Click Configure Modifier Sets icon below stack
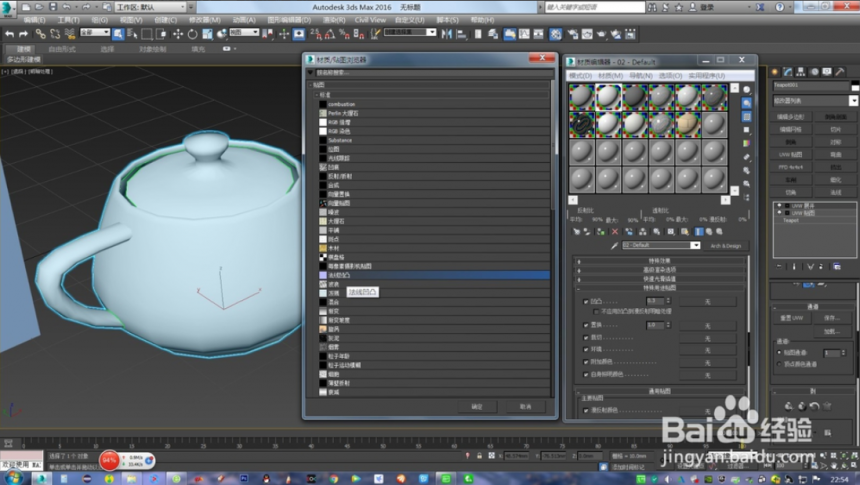This screenshot has width=860, height=485. tap(837, 267)
